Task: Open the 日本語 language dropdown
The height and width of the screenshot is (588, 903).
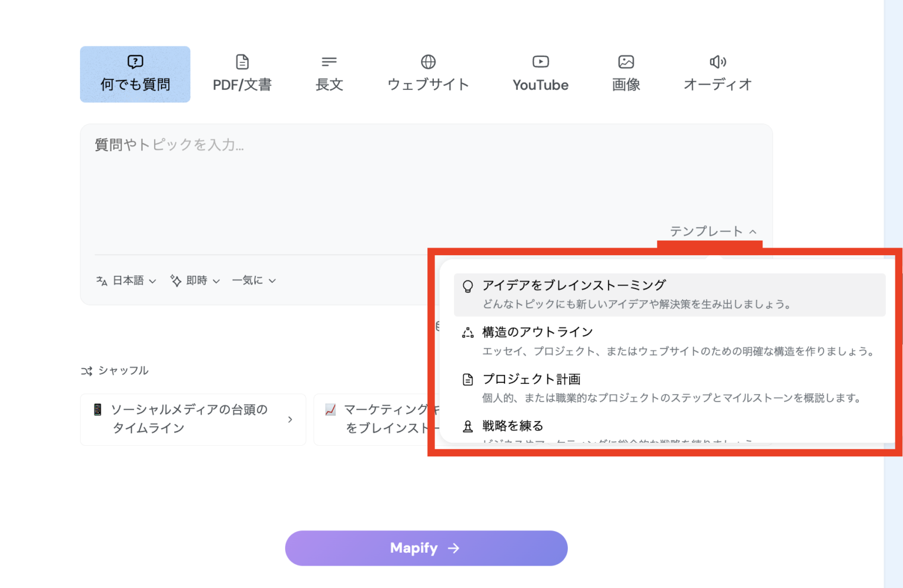Action: point(126,280)
